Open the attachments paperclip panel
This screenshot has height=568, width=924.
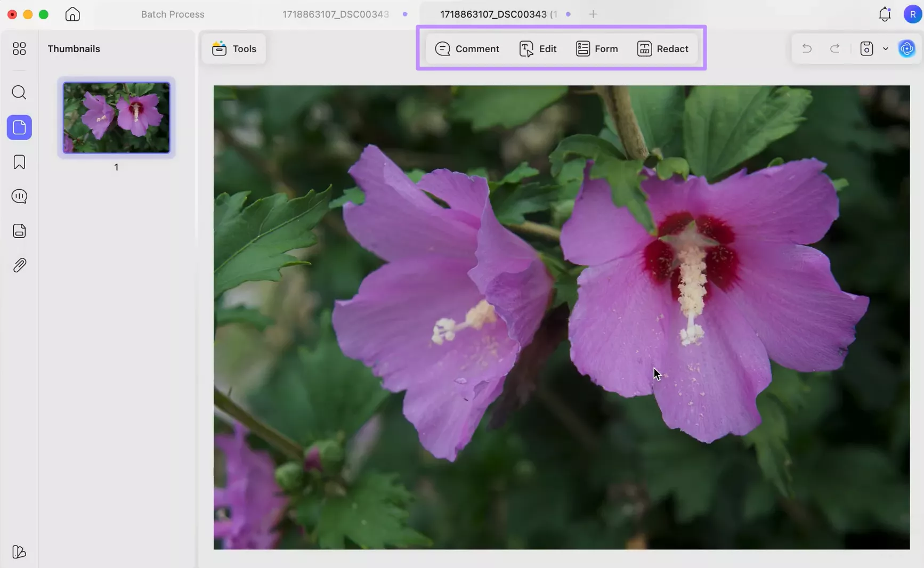[x=19, y=265]
